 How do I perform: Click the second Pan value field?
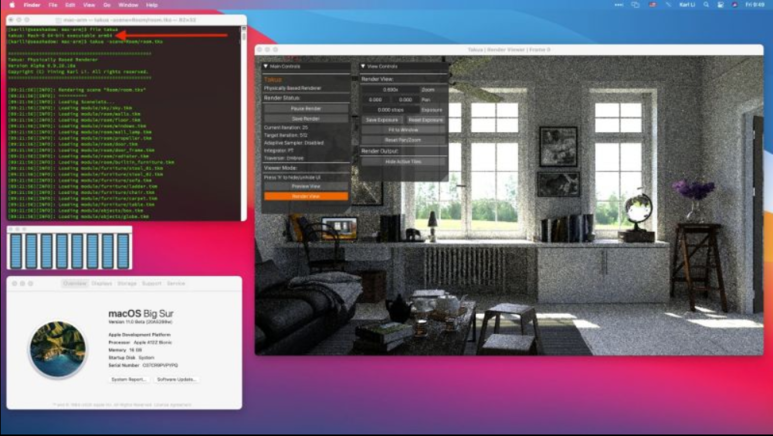405,100
